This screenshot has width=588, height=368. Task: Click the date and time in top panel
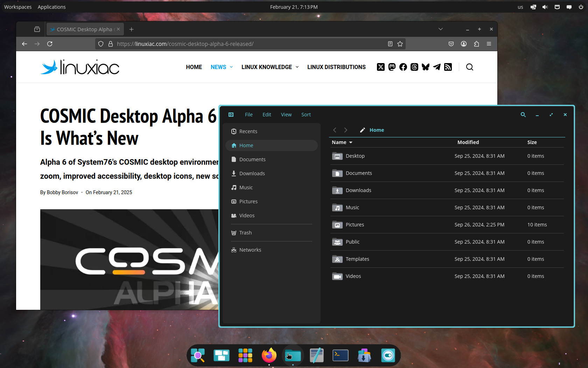point(294,7)
